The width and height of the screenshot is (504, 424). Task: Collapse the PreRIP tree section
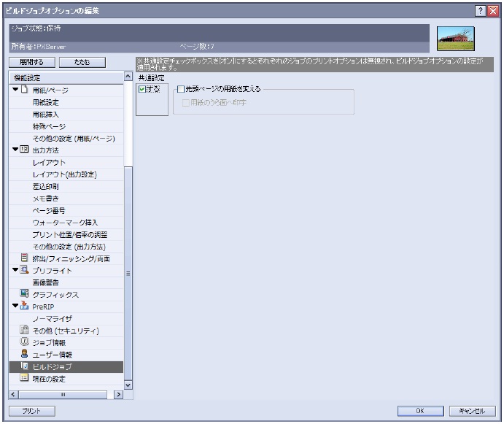coord(15,306)
